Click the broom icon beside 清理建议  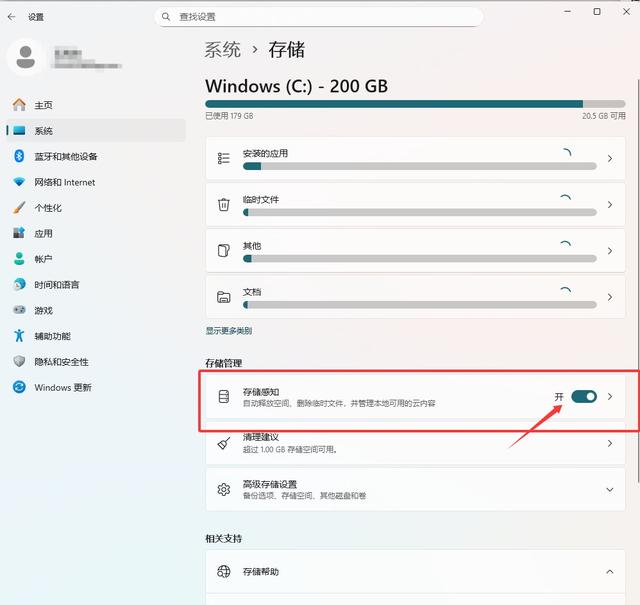pyautogui.click(x=224, y=443)
